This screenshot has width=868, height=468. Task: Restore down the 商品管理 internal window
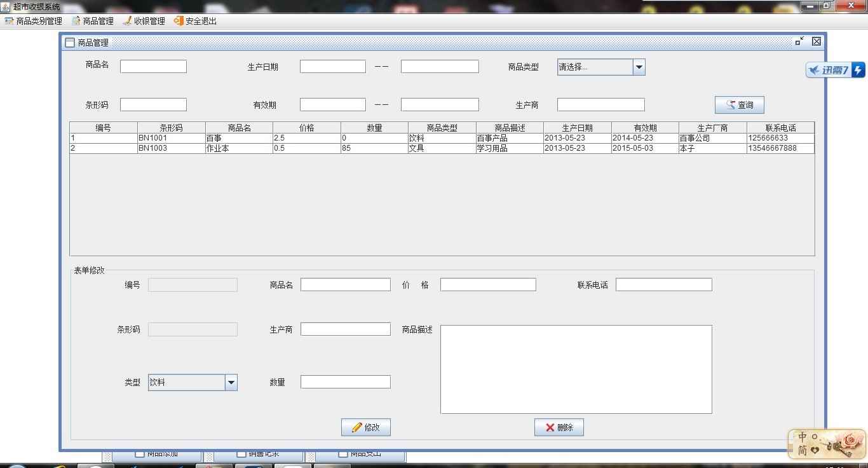click(x=799, y=41)
